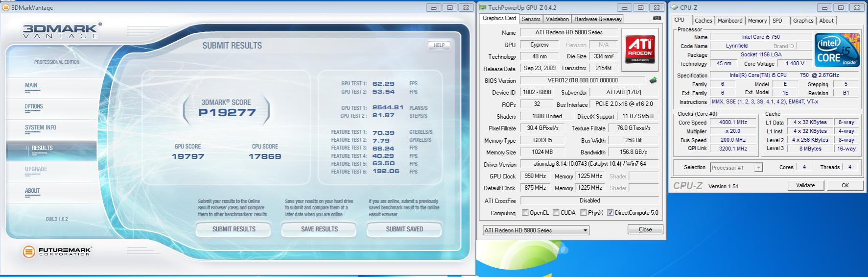Click the Submit Results button
Viewport: 868px width, 277px height.
(x=234, y=229)
